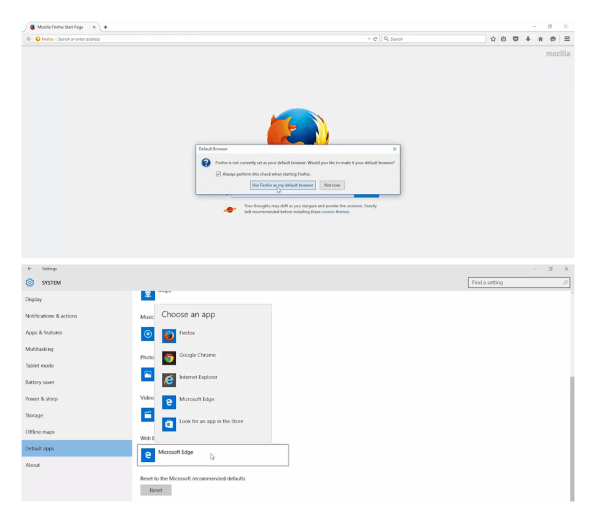Select Look for an app in the Store
Image resolution: width=596 pixels, height=523 pixels.
[x=213, y=424]
